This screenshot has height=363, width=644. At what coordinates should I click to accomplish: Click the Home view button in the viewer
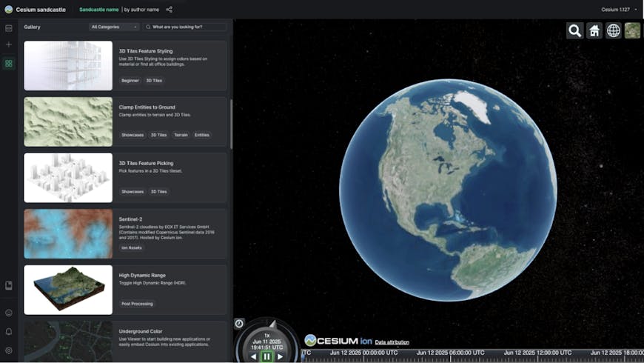[x=594, y=31]
